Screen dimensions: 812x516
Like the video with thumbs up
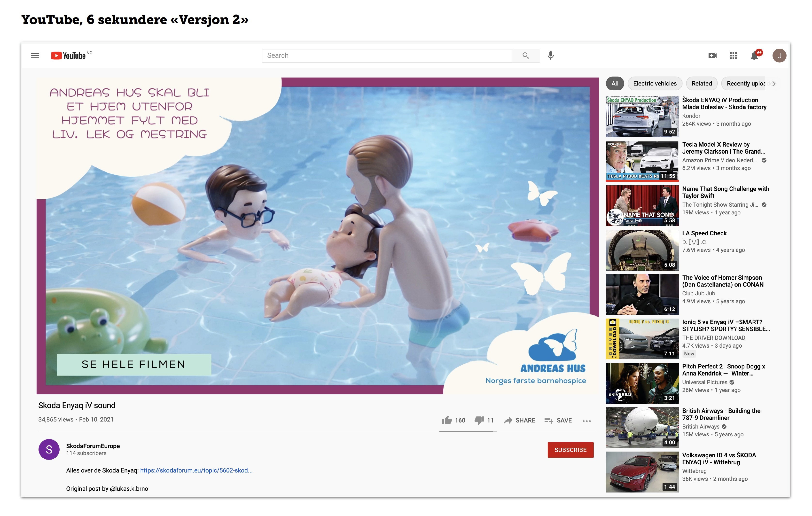pos(447,420)
